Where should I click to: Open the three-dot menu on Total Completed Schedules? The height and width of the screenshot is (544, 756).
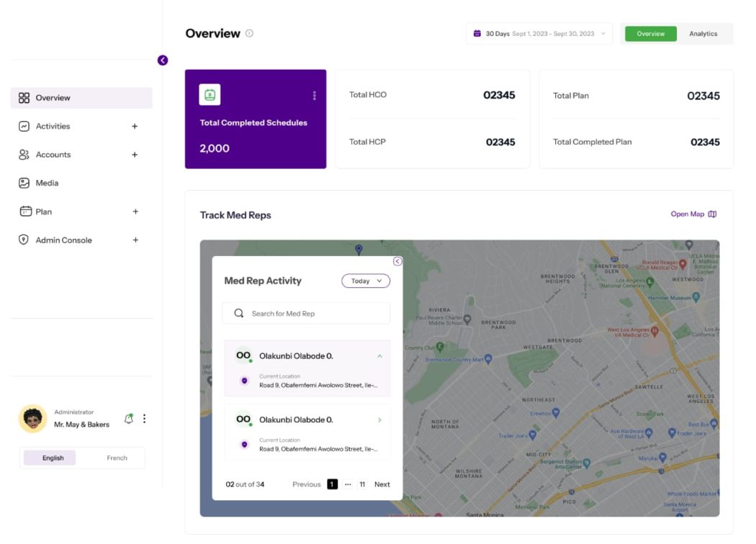click(313, 95)
